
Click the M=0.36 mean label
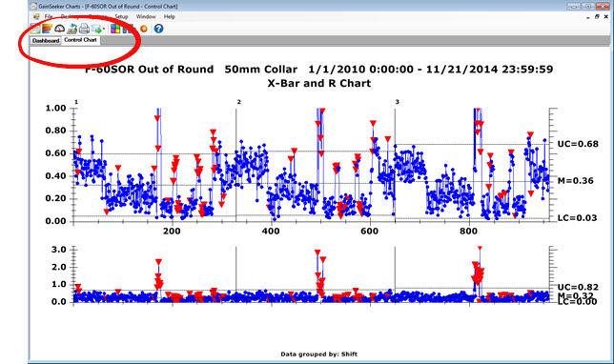[575, 181]
